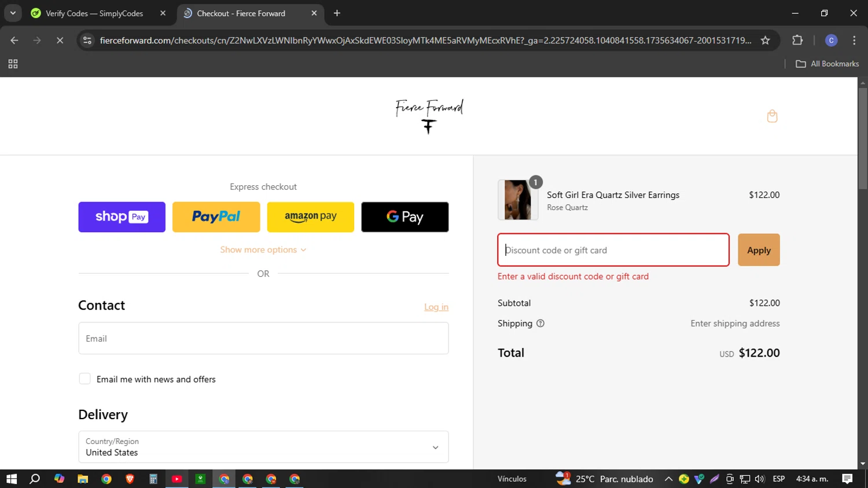The height and width of the screenshot is (488, 868).
Task: Apply the discount code
Action: [759, 250]
